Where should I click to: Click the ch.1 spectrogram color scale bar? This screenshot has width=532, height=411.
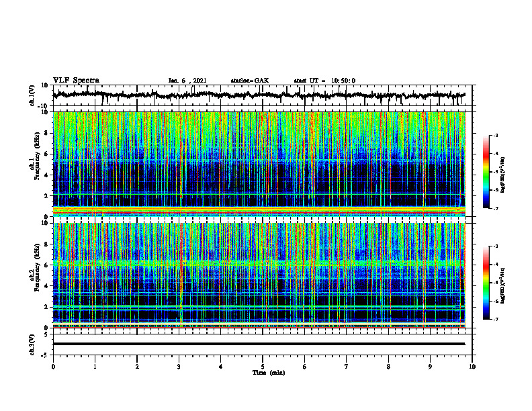tap(486, 172)
